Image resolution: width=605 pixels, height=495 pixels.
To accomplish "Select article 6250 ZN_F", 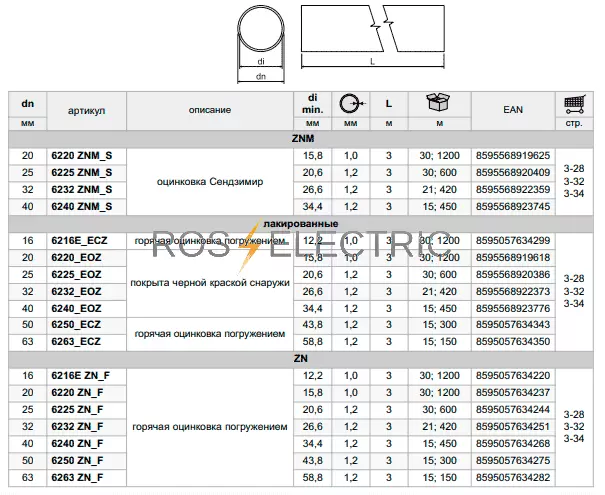I will tap(77, 460).
